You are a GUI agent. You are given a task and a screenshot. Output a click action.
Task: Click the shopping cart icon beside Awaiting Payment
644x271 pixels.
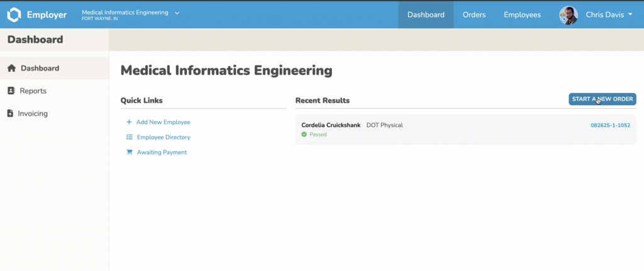coord(130,152)
